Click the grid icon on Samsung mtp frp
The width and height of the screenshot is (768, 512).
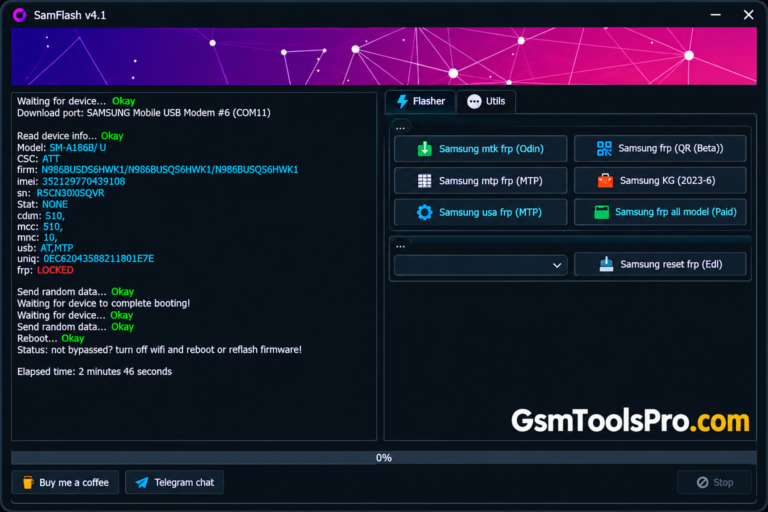coord(425,181)
